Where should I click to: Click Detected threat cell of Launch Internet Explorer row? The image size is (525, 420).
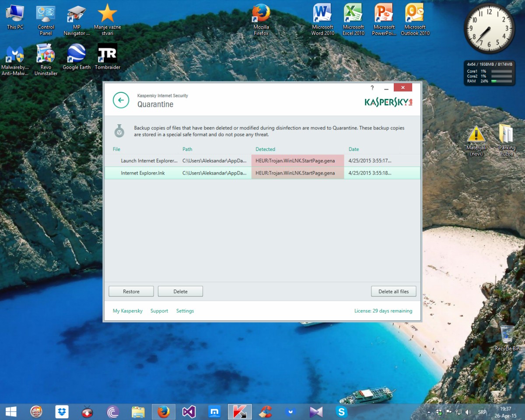pos(297,161)
